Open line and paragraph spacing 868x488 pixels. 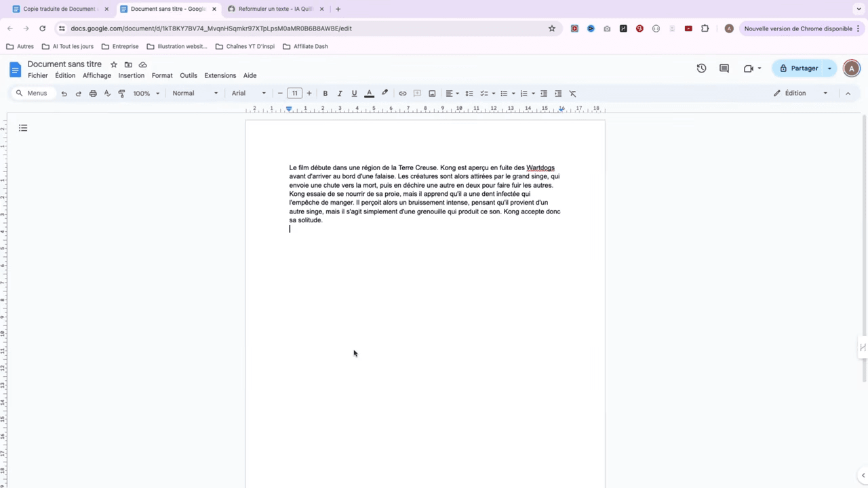[x=469, y=94]
